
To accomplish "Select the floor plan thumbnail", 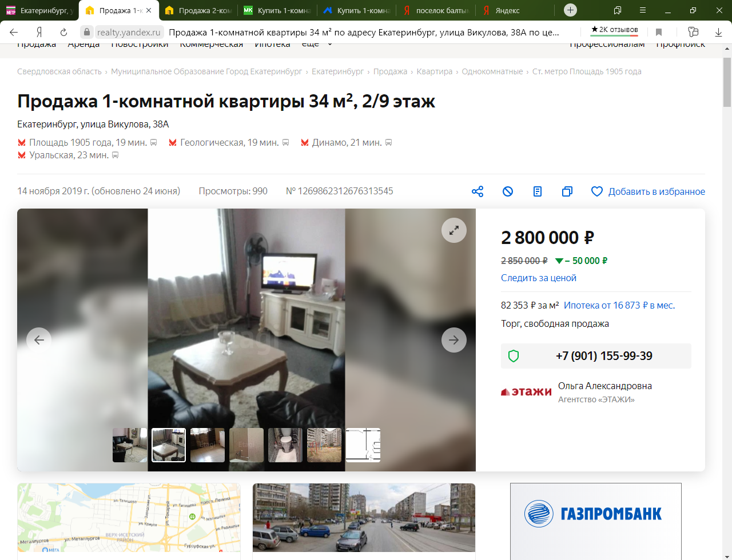I will pos(363,445).
